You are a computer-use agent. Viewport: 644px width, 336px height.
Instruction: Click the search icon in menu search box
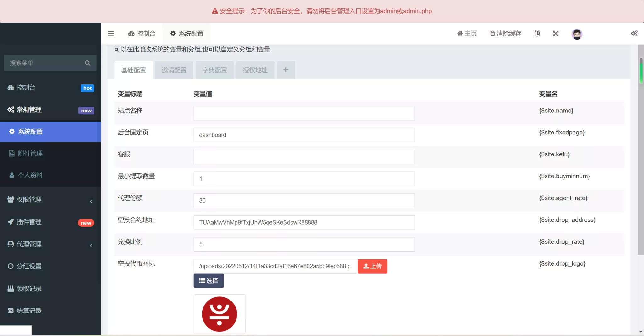[x=87, y=63]
